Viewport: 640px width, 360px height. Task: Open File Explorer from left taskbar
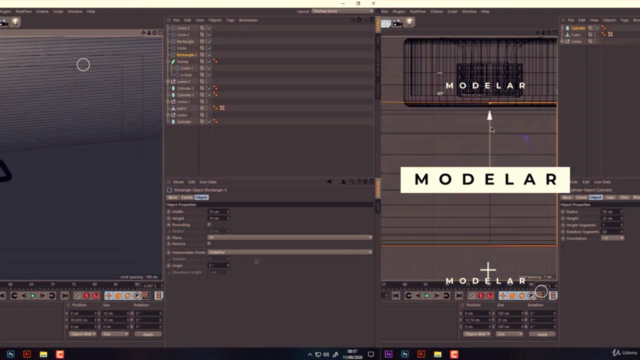[x=43, y=354]
